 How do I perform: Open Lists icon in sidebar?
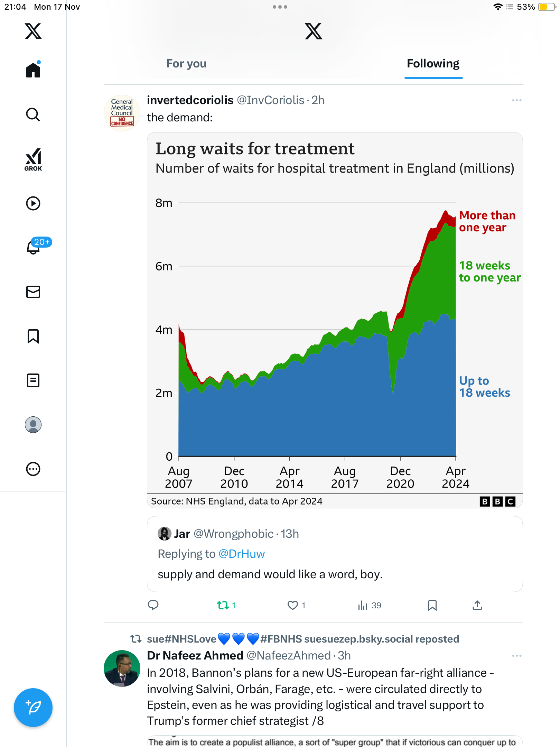(x=33, y=380)
